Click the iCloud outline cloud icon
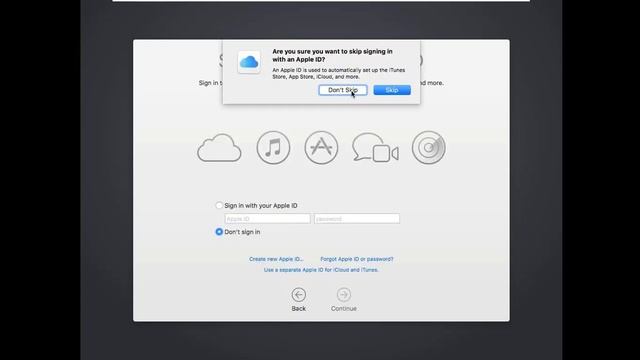 click(219, 148)
